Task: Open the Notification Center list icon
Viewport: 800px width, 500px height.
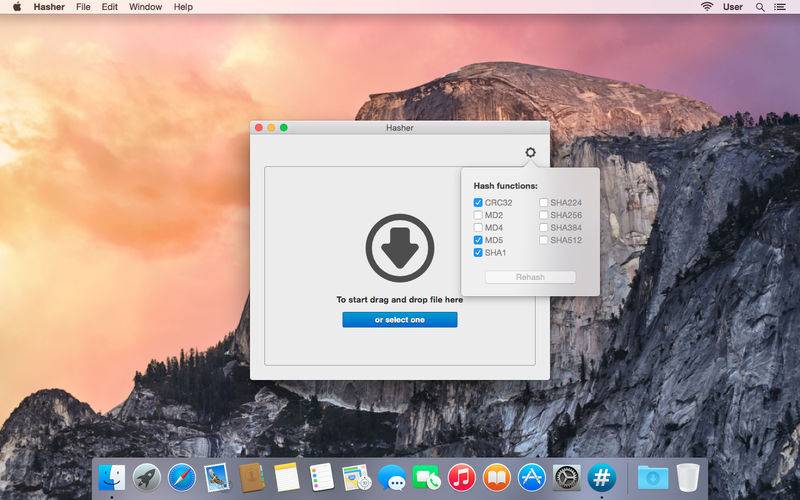Action: 783,7
